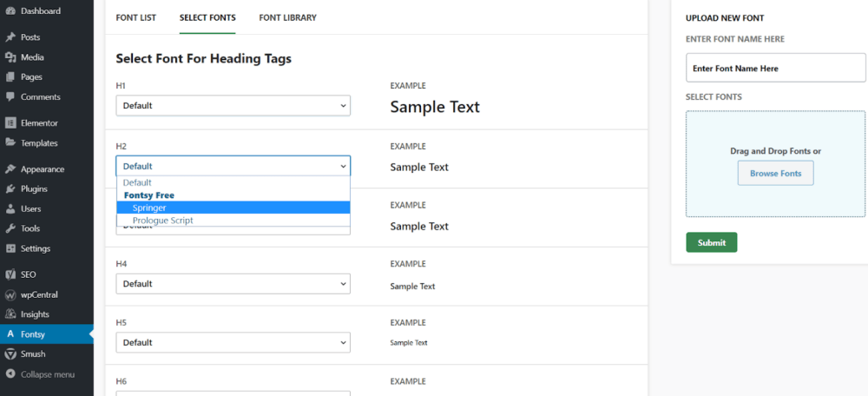Open the Font Library tab
Viewport: 868px width, 396px height.
[x=287, y=17]
